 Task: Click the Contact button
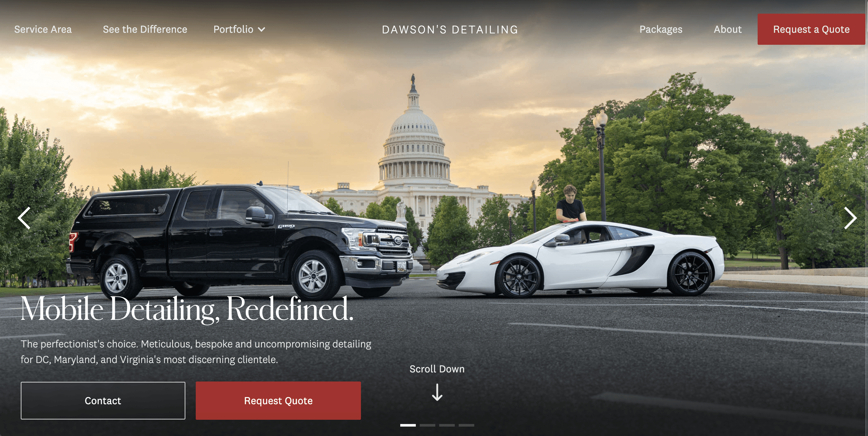click(103, 401)
